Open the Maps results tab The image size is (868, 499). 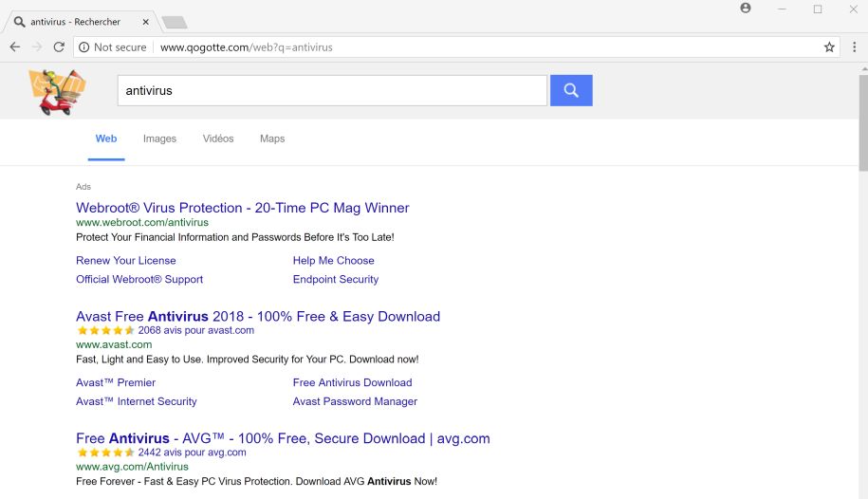pyautogui.click(x=272, y=139)
